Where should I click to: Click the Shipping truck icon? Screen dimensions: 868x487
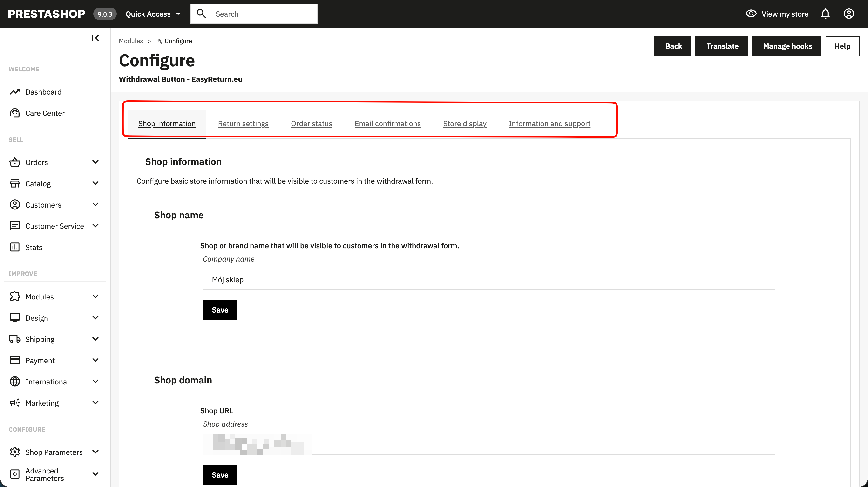tap(15, 339)
